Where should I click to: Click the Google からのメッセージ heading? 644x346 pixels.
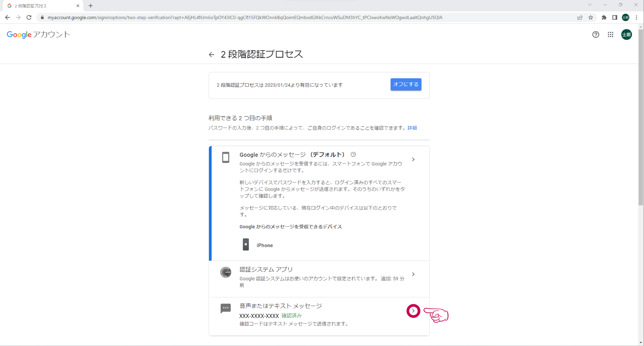coord(292,155)
